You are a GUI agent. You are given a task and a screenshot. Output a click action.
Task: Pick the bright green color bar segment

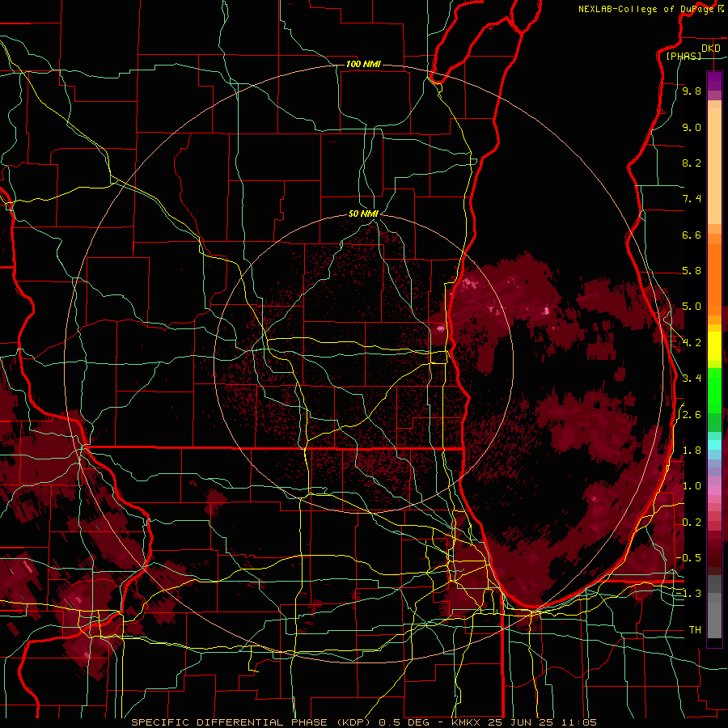[x=714, y=390]
